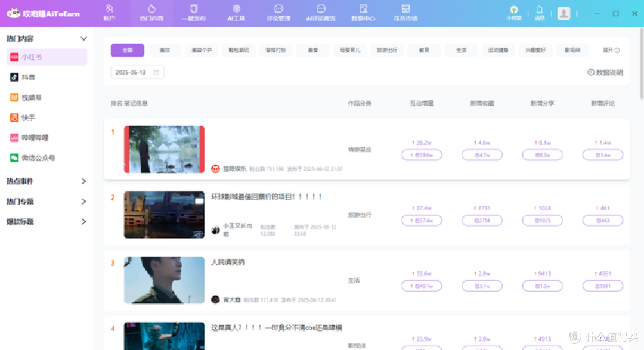Screen dimensions: 644x350
Task: Expand the 爆款标题 sidebar group
Action: pos(84,221)
